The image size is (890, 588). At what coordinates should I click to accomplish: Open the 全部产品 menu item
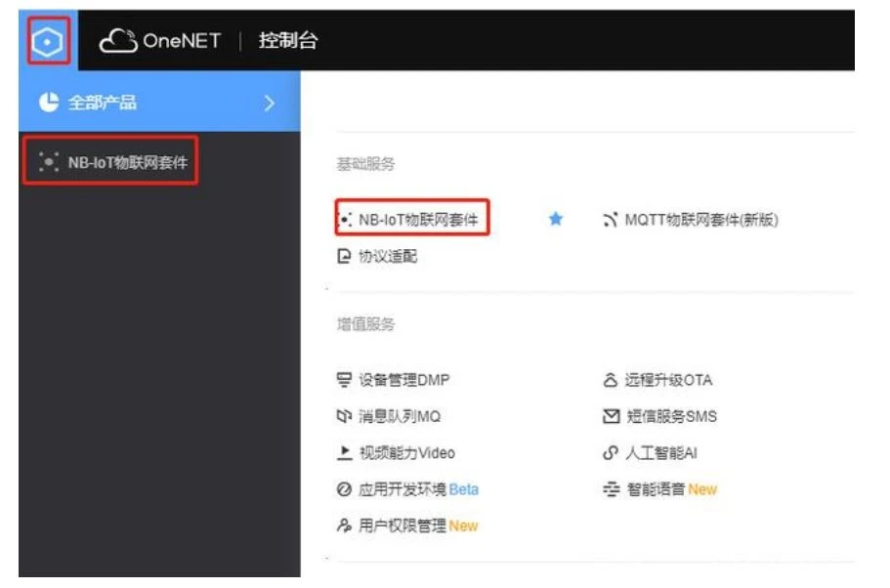(159, 103)
